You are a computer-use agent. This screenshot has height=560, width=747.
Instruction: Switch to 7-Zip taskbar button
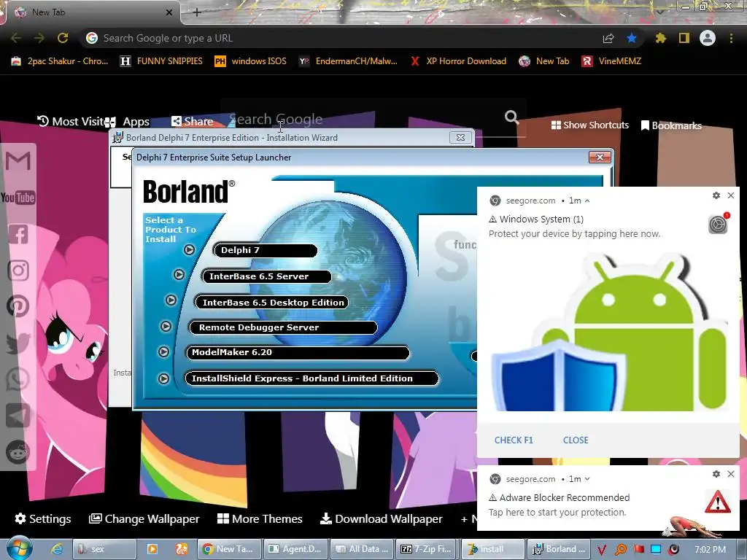tap(425, 549)
